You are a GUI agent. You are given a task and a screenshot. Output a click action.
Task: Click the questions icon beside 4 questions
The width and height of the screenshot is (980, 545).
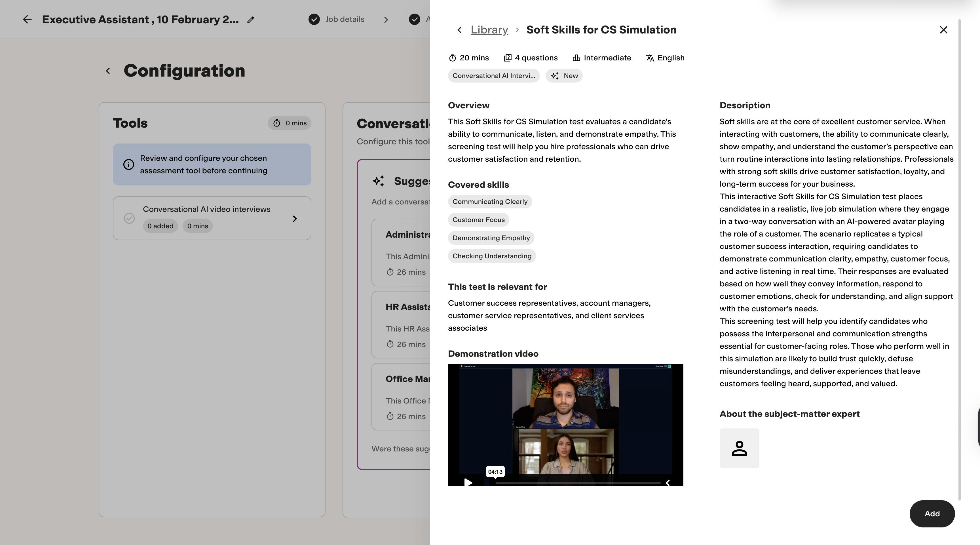coord(508,58)
